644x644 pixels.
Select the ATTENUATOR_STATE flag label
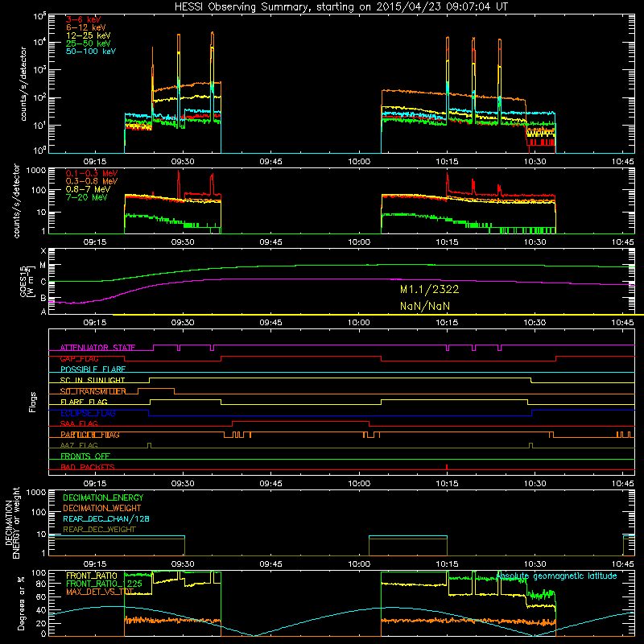(x=97, y=348)
